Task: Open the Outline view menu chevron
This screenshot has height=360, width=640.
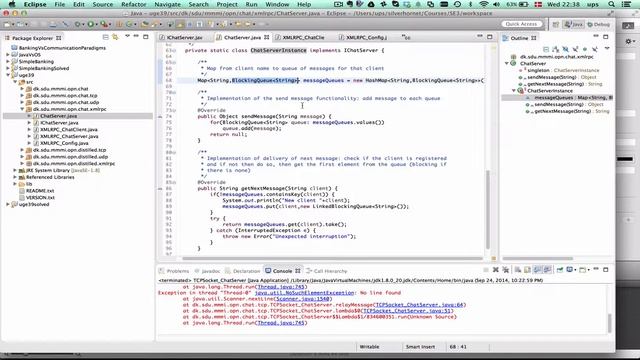Action: (607, 49)
